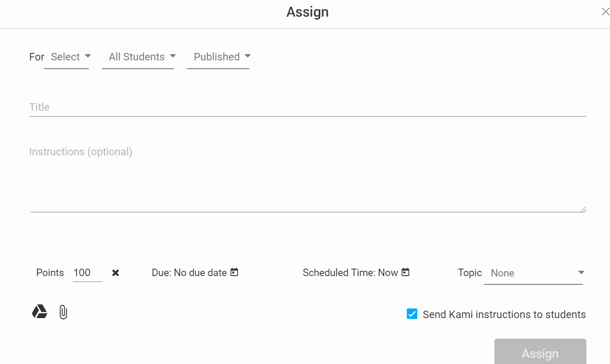Click the Scheduled Time: Now text

pyautogui.click(x=350, y=273)
